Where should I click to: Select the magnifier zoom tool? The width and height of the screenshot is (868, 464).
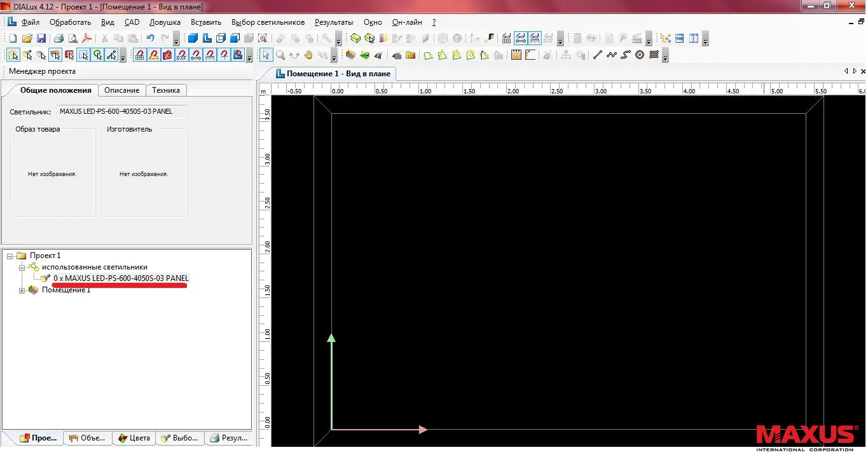(280, 55)
